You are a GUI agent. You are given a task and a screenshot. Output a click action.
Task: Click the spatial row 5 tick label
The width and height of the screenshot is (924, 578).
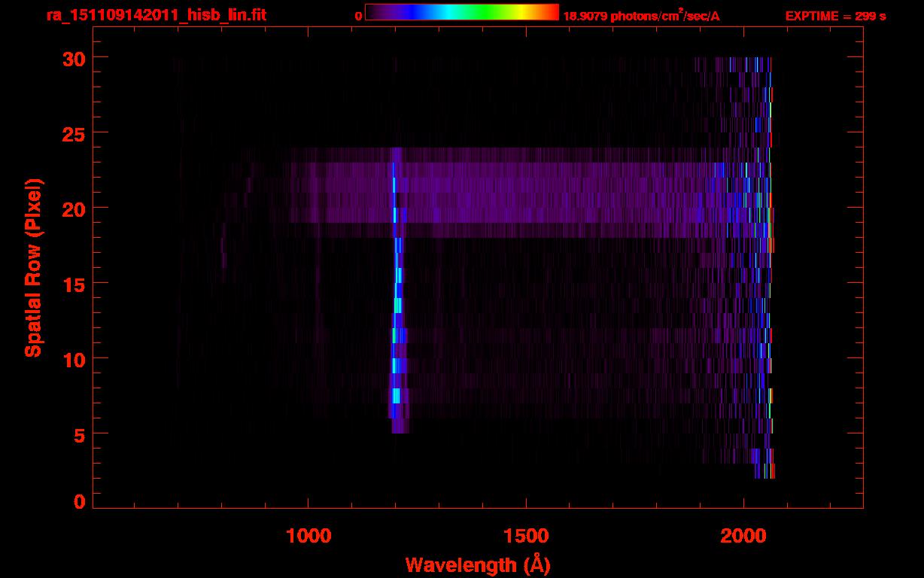(78, 434)
